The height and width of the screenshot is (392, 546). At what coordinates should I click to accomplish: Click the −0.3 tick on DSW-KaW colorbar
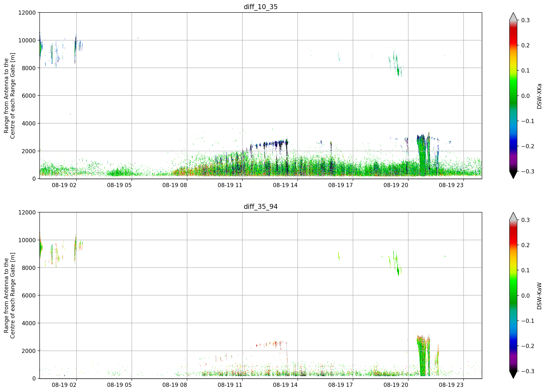pyautogui.click(x=528, y=371)
